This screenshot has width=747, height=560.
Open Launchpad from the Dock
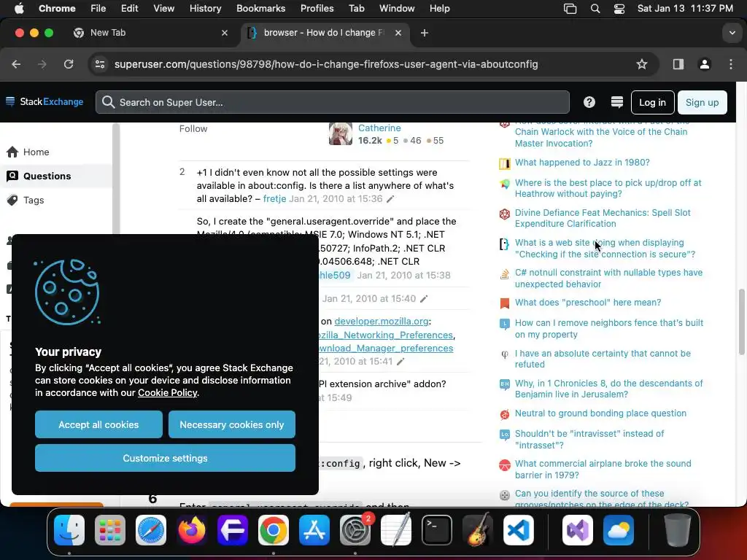110,530
